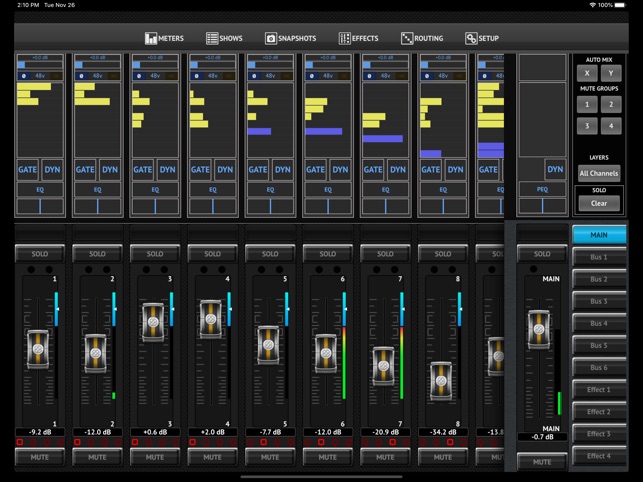Image resolution: width=643 pixels, height=482 pixels.
Task: Click the channel 7 fader knob
Action: pos(384,365)
